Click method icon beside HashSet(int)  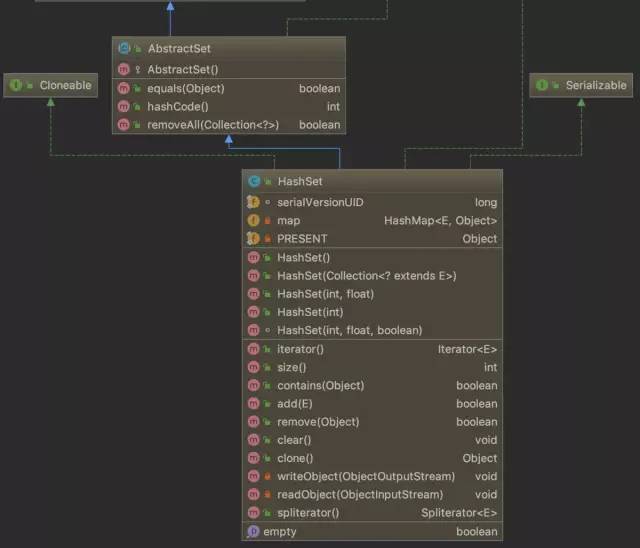(253, 312)
